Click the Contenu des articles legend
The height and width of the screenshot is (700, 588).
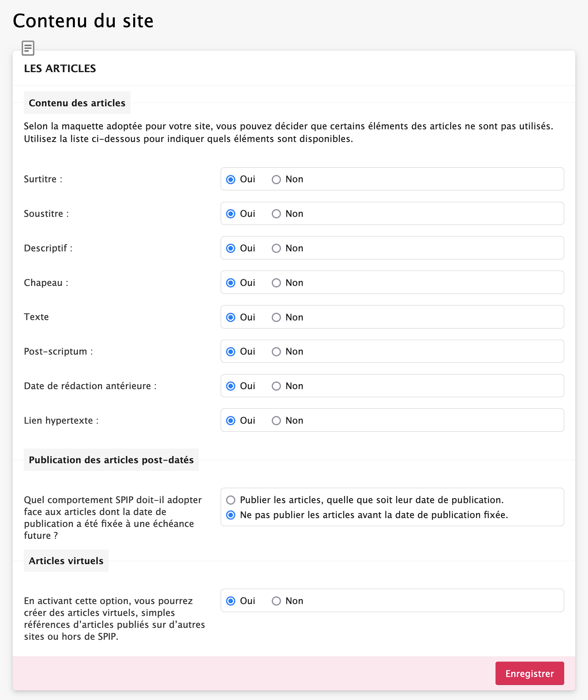[x=77, y=103]
